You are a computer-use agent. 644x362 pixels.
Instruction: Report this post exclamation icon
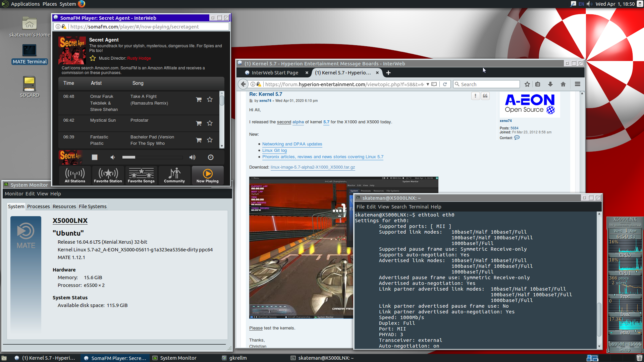pyautogui.click(x=475, y=96)
